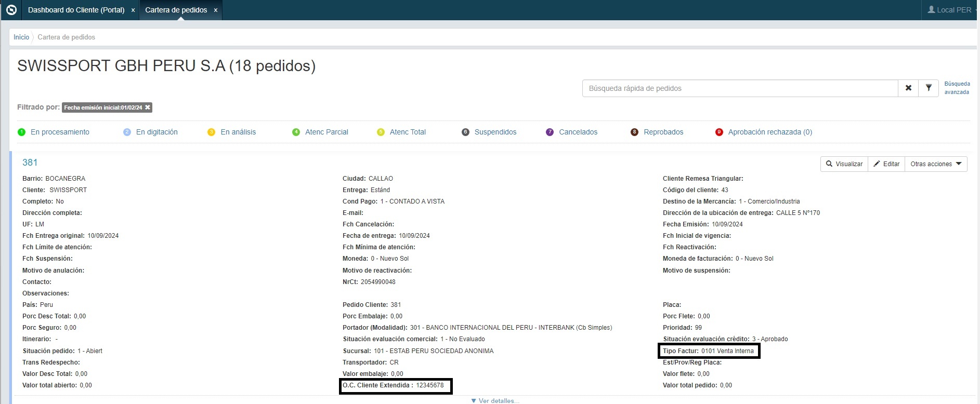Image resolution: width=980 pixels, height=404 pixels.
Task: Click the Visualizar button for order 381
Action: (844, 164)
